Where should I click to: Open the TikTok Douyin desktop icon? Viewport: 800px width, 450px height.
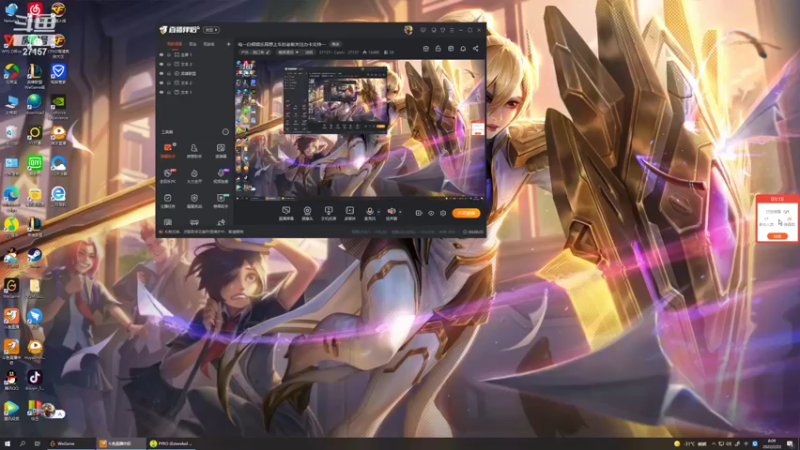pos(35,380)
